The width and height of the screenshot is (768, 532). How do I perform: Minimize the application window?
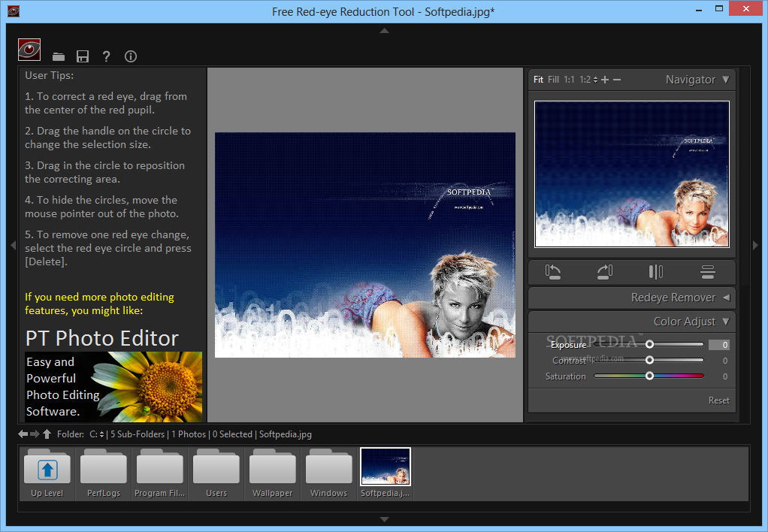tap(699, 10)
